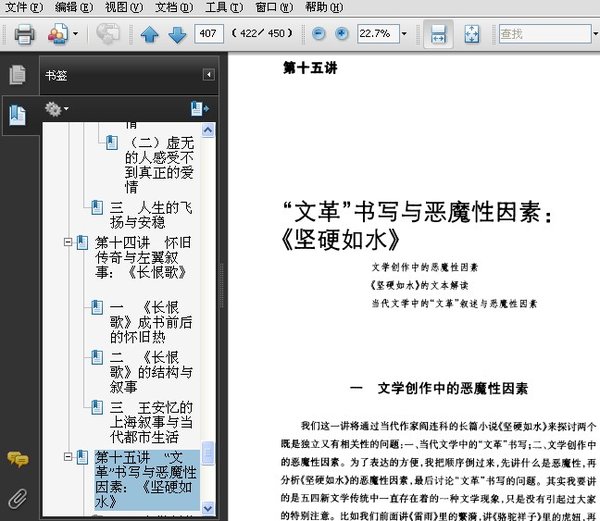Collapse the 第十四讲 bookmark tree node
Image resolution: width=600 pixels, height=521 pixels.
tap(68, 242)
